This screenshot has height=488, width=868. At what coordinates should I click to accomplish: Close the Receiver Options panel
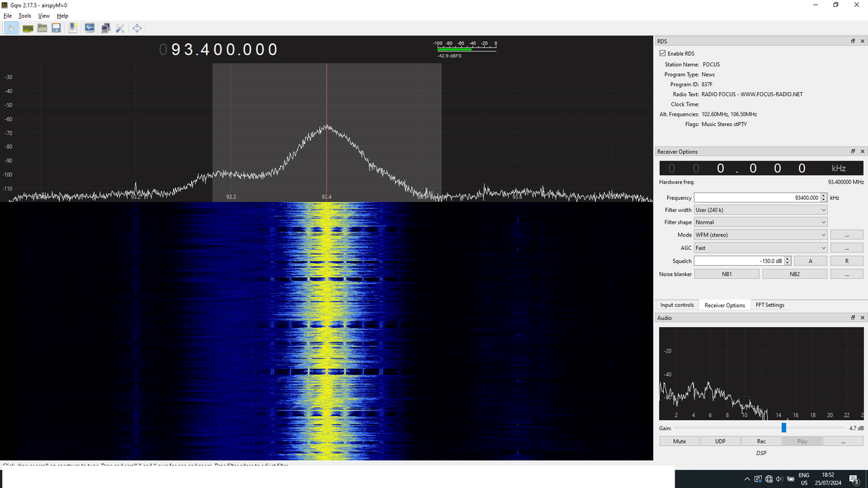pyautogui.click(x=863, y=152)
